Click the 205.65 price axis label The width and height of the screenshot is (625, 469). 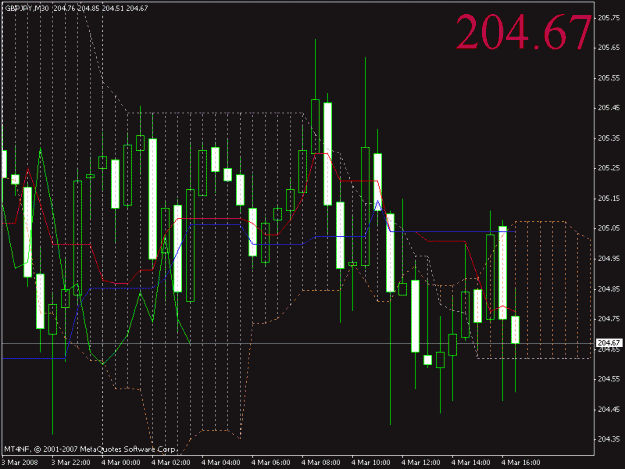click(609, 47)
